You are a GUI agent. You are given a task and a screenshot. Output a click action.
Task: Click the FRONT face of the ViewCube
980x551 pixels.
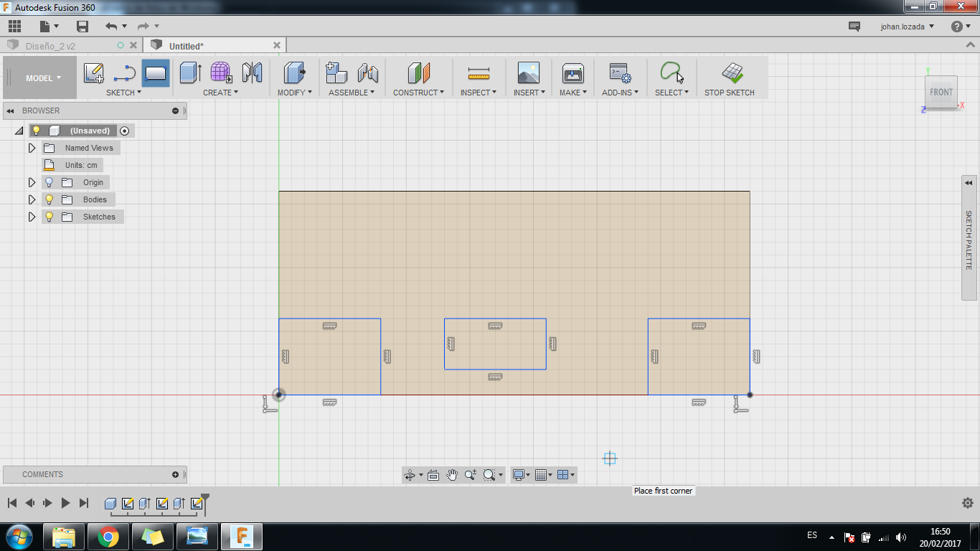[x=941, y=92]
